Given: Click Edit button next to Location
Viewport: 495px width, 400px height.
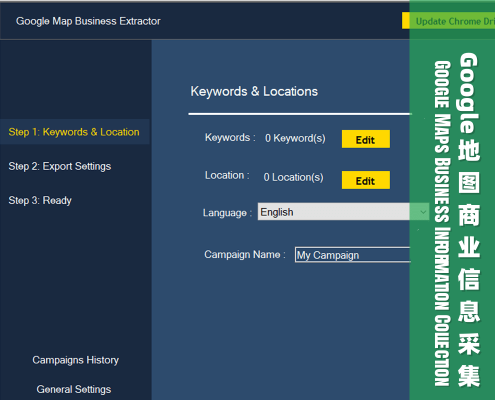Looking at the screenshot, I should 366,180.
